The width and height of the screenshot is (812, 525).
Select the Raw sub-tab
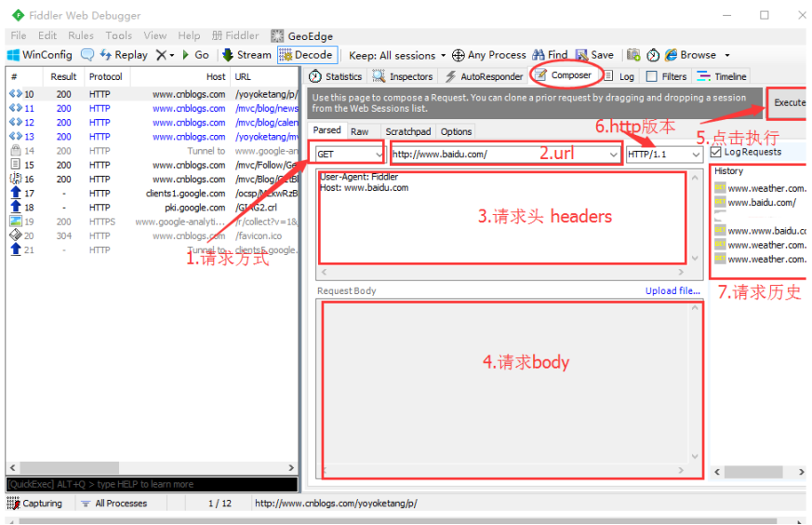(x=359, y=131)
